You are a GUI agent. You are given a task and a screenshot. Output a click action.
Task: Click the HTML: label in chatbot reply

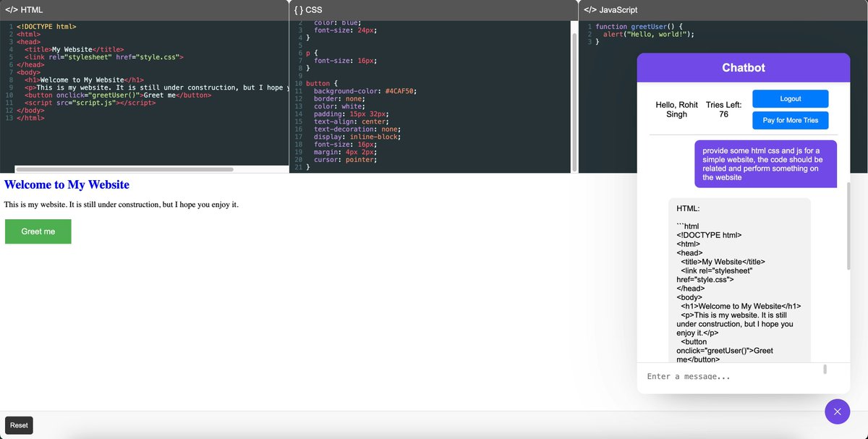click(689, 209)
